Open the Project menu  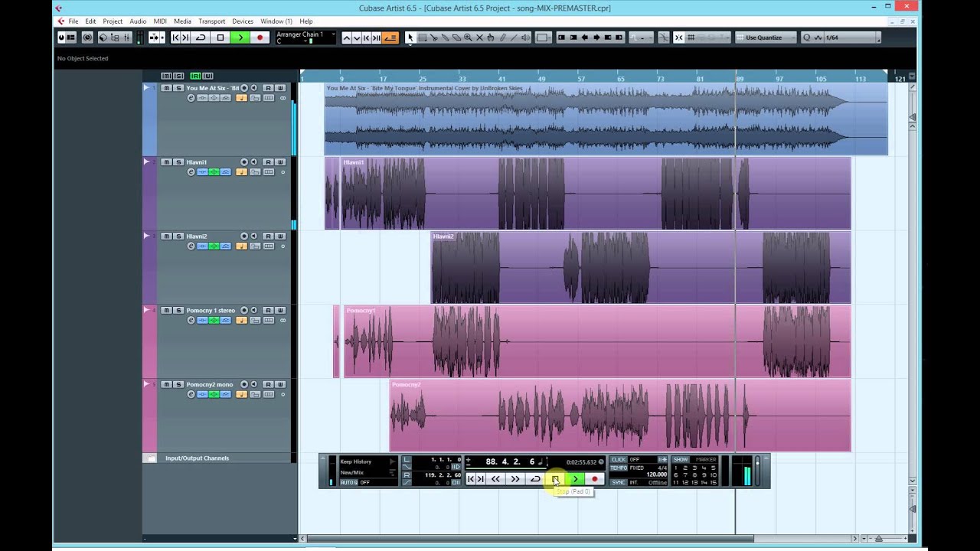113,21
